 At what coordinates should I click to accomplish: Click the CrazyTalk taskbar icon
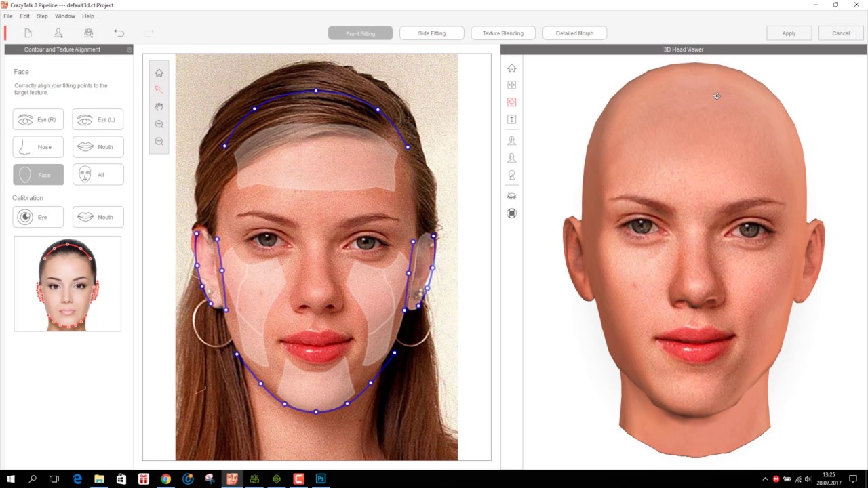tap(232, 479)
